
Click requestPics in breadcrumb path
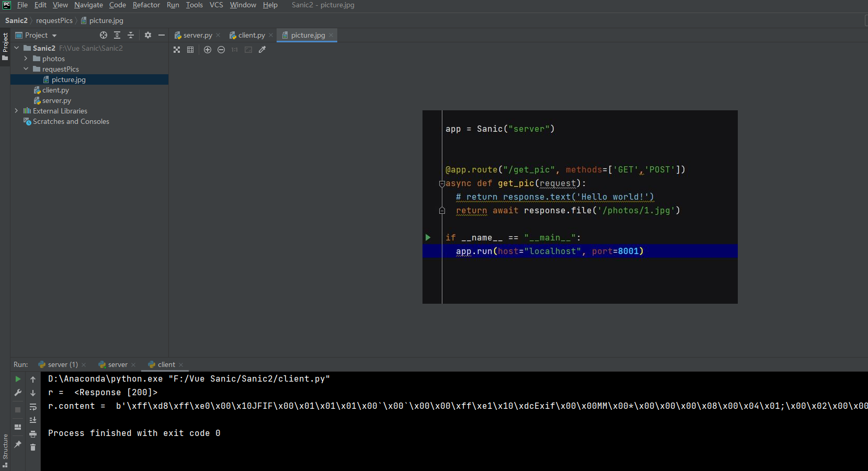point(54,20)
